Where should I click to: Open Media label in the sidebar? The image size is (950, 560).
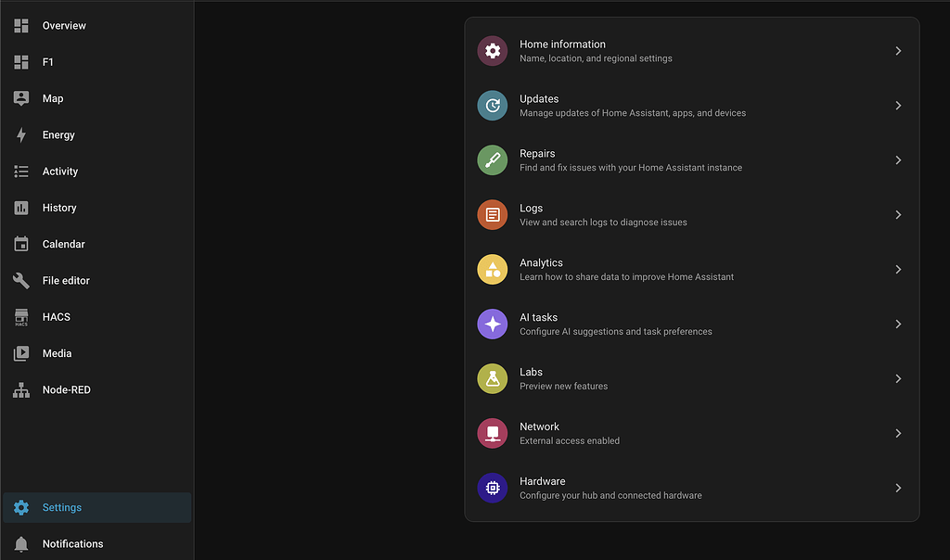tap(57, 353)
